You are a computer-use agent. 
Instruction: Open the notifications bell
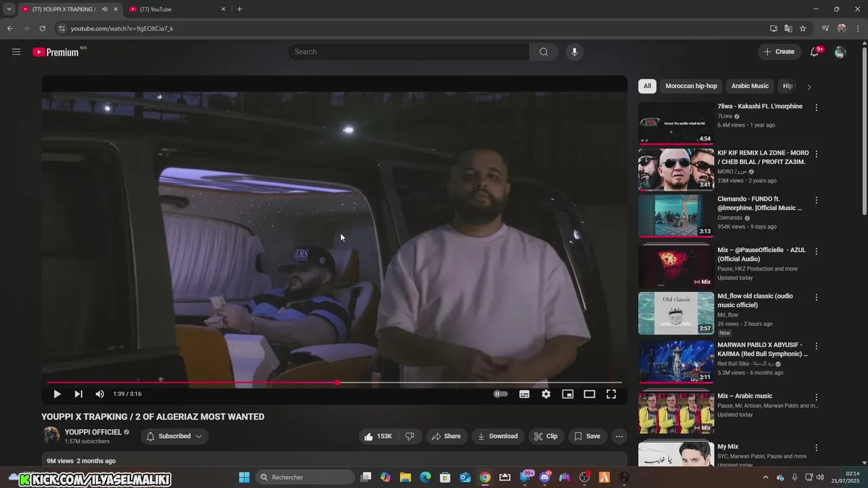point(814,52)
